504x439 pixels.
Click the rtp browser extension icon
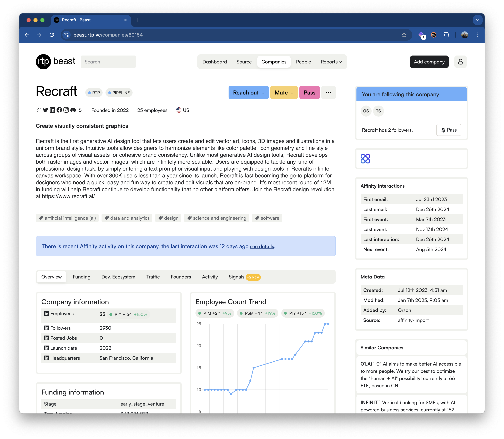(x=434, y=35)
